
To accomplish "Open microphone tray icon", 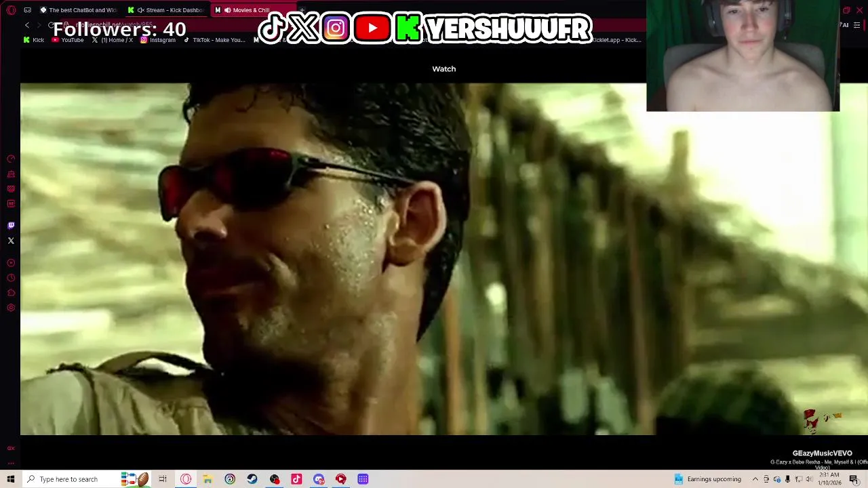I will click(787, 479).
